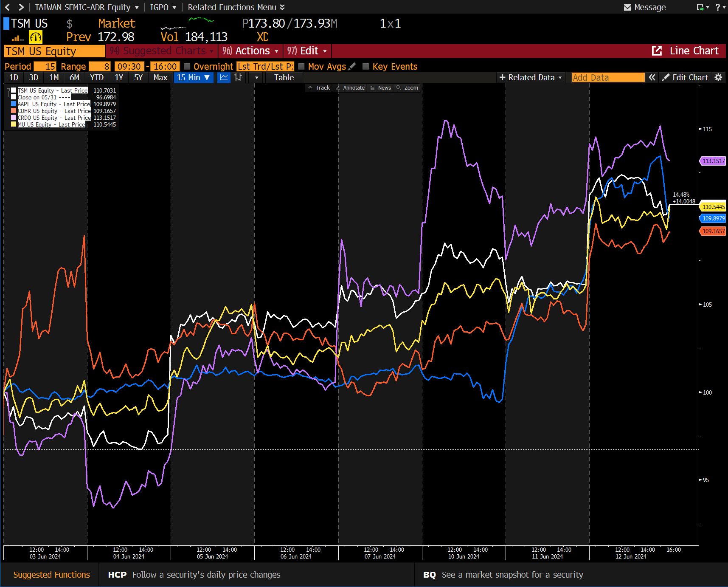
Task: Click the 16:00 end time field
Action: 165,66
